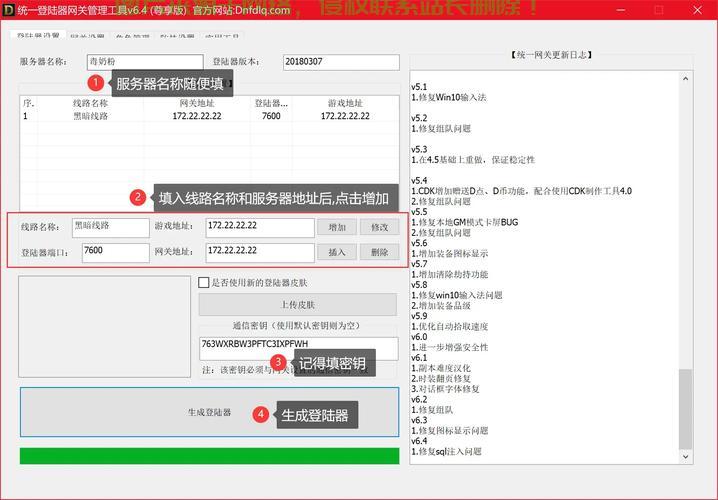Click the update log scrollbar up arrow
718x500 pixels.
click(685, 79)
